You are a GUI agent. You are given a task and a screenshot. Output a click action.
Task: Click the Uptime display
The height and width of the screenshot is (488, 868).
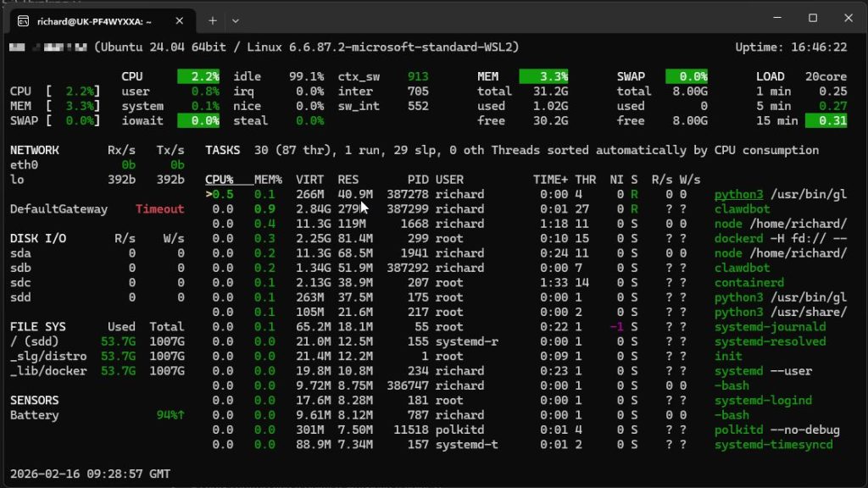791,47
